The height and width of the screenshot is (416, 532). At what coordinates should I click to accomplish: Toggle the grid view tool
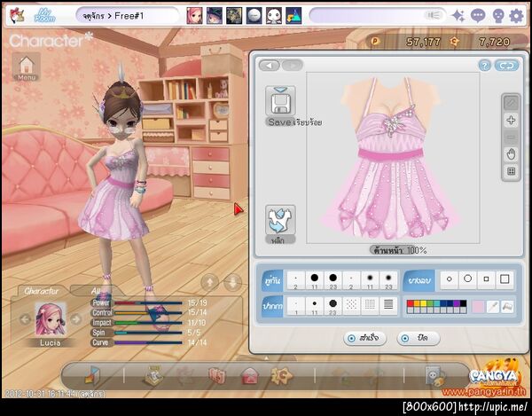(511, 171)
